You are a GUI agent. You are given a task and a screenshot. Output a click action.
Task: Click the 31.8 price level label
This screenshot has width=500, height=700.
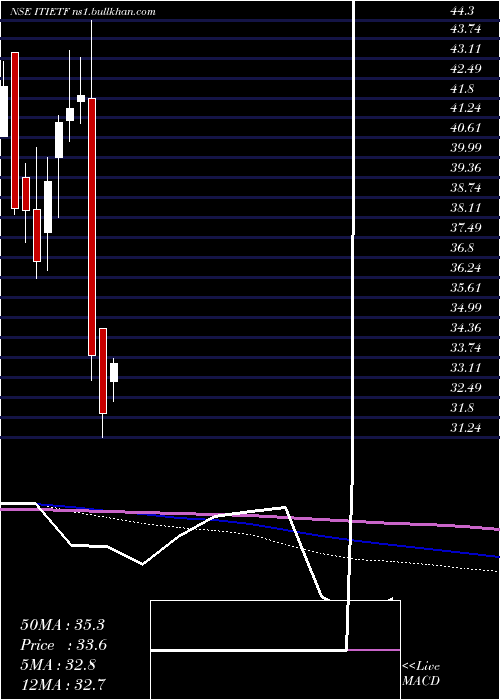[x=462, y=408]
